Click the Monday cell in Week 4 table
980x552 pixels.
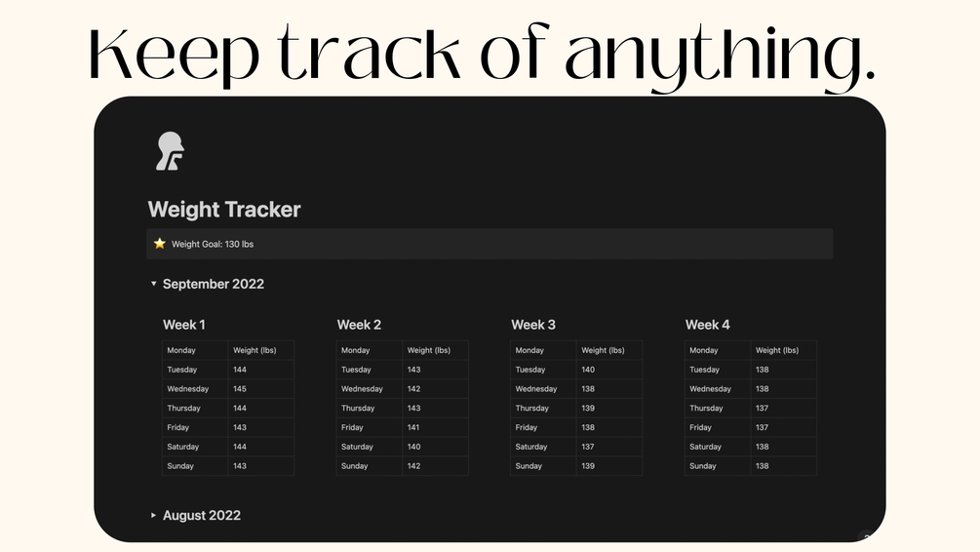(718, 350)
